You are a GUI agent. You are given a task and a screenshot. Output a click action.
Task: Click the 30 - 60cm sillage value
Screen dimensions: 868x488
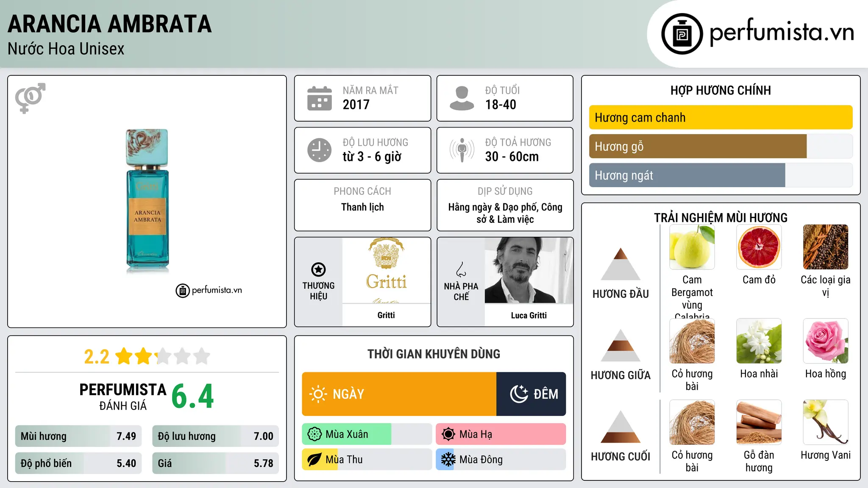[512, 156]
